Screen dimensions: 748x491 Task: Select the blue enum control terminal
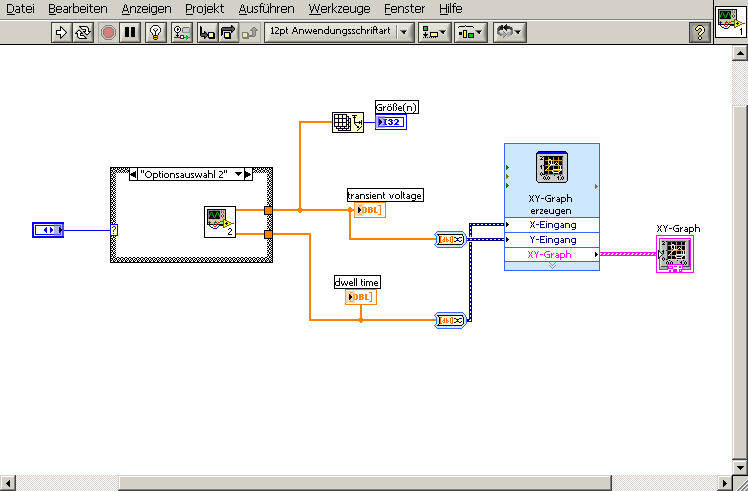click(x=48, y=230)
